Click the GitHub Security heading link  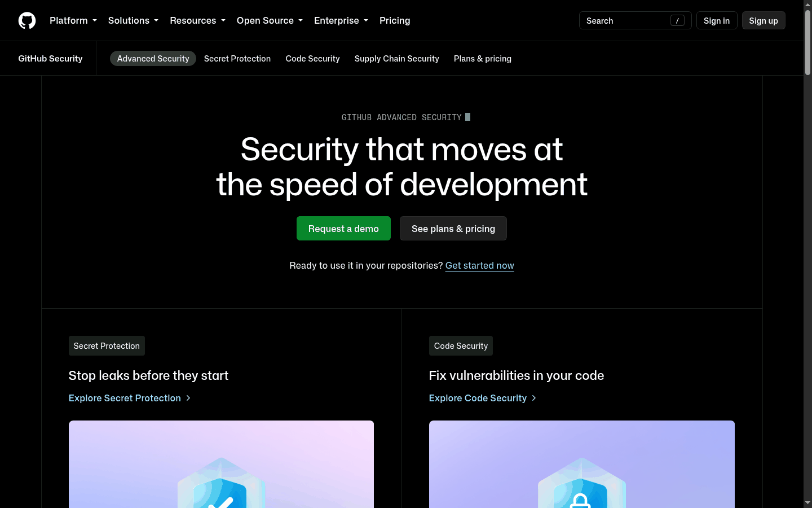50,58
